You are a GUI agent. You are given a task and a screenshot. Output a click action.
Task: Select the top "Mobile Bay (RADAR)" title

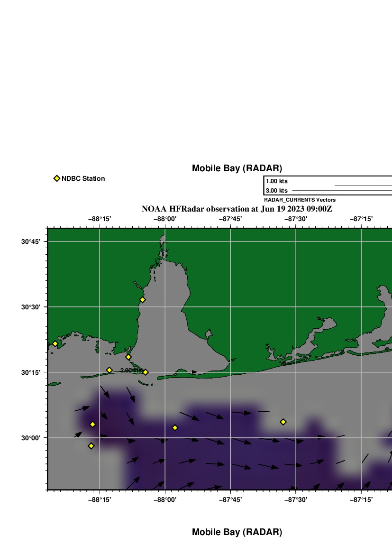coord(237,168)
